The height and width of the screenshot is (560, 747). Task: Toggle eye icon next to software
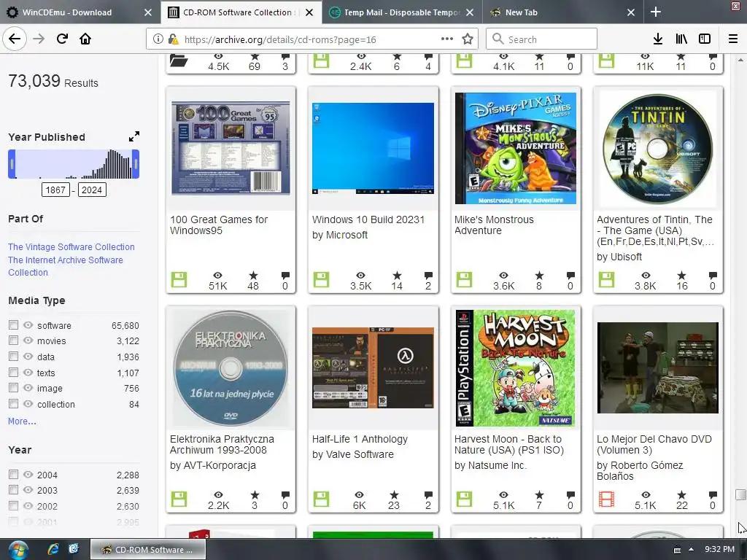[28, 324]
